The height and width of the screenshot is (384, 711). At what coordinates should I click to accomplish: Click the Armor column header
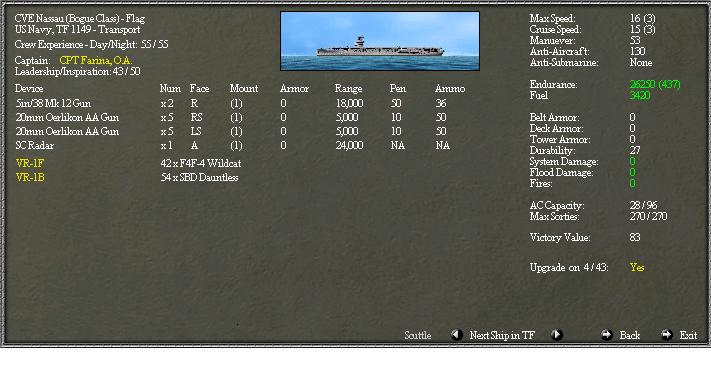[x=294, y=88]
